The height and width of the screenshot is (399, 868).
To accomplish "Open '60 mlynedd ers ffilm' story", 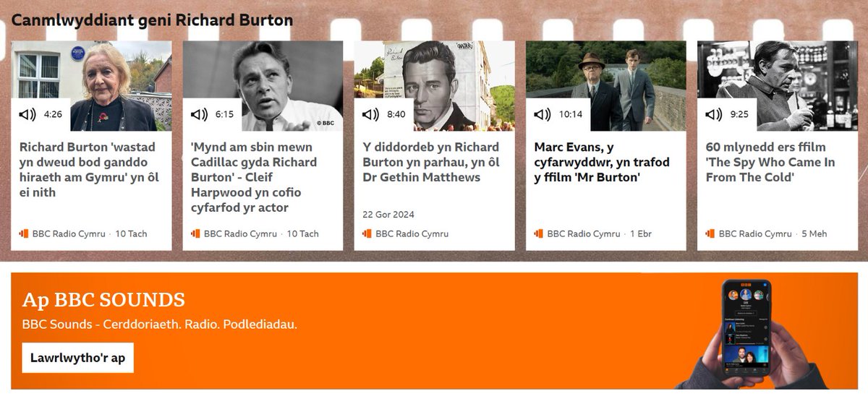I will tap(770, 162).
